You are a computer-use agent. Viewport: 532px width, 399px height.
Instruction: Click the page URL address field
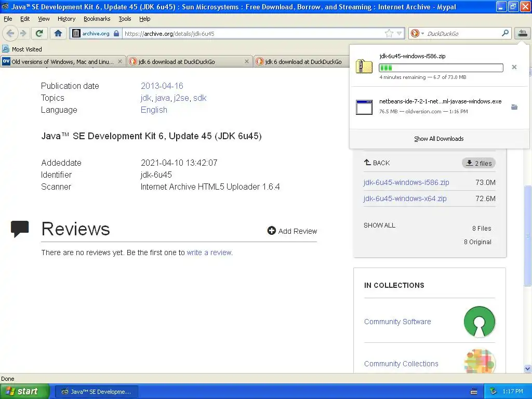253,34
